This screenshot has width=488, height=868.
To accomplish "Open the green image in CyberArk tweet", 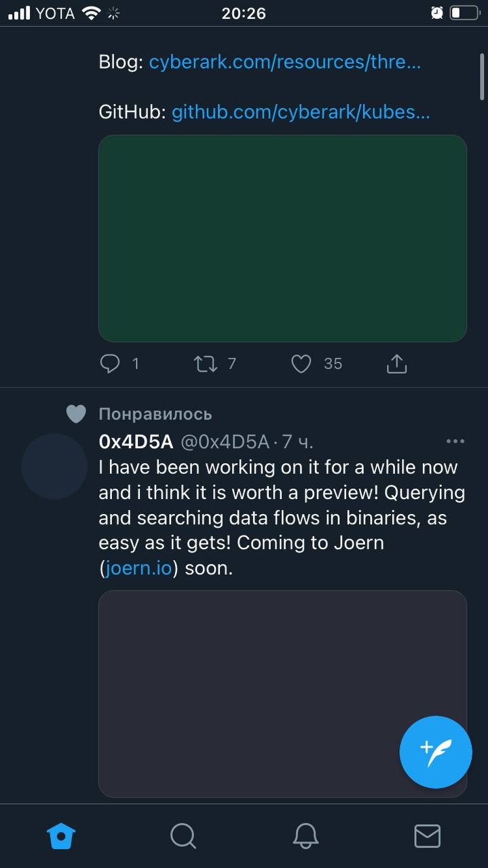I will (x=282, y=238).
